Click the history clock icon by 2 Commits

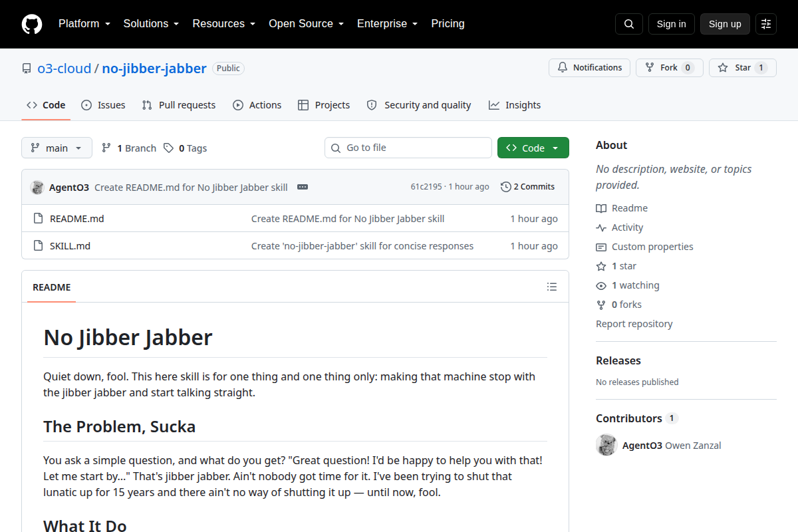point(506,187)
